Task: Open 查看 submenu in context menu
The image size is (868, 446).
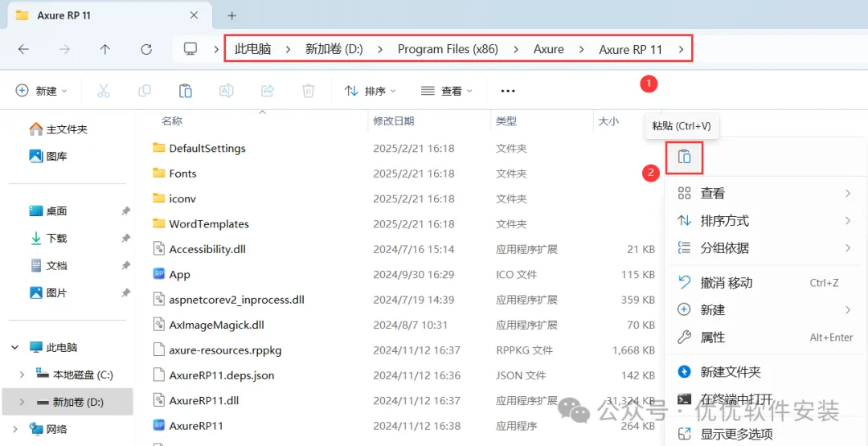Action: point(764,193)
